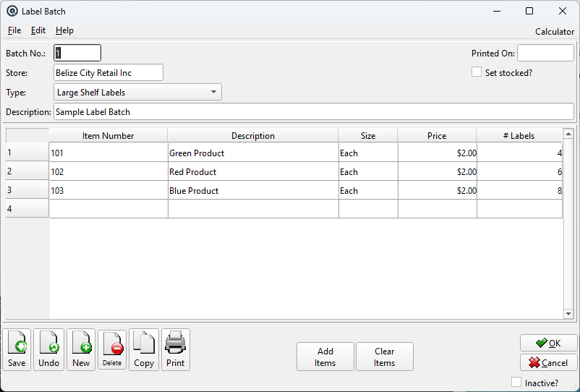Open the Help menu

click(x=65, y=30)
